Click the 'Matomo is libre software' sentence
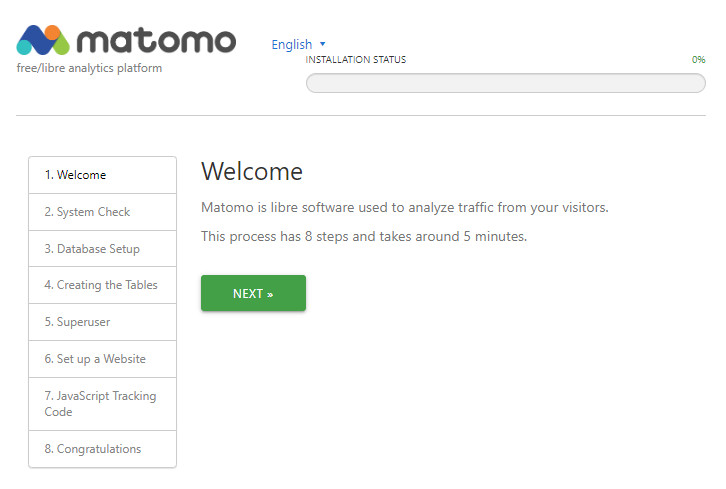726x489 pixels. click(x=404, y=208)
